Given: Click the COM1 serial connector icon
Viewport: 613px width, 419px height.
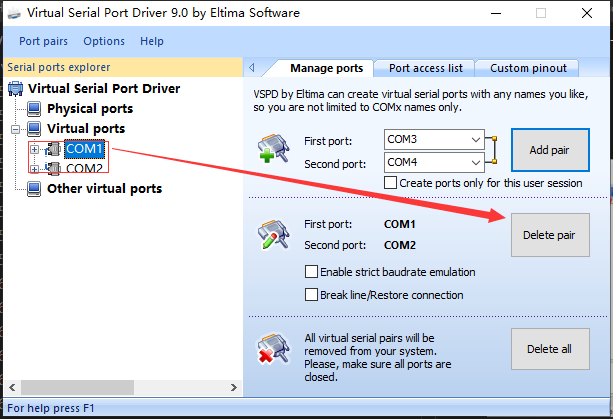Looking at the screenshot, I should point(54,149).
